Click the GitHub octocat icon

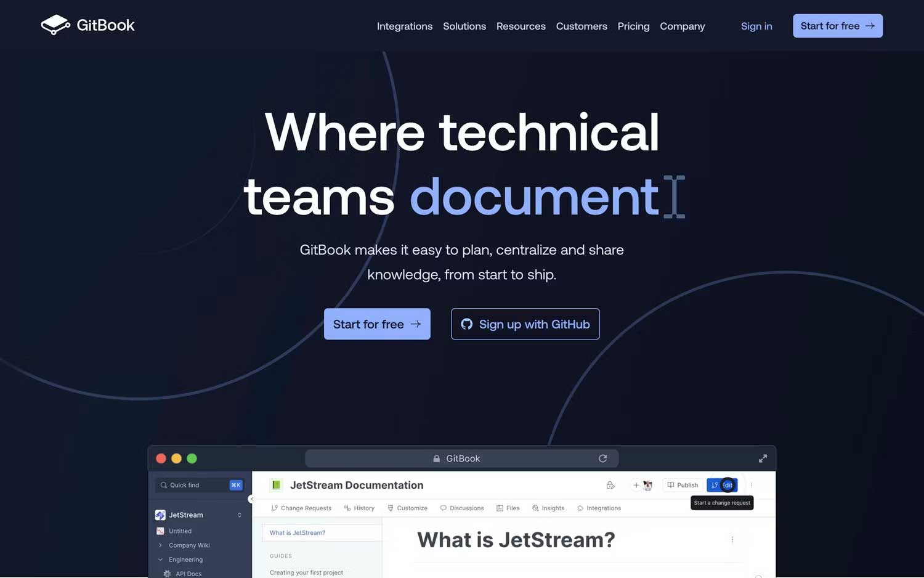point(467,324)
